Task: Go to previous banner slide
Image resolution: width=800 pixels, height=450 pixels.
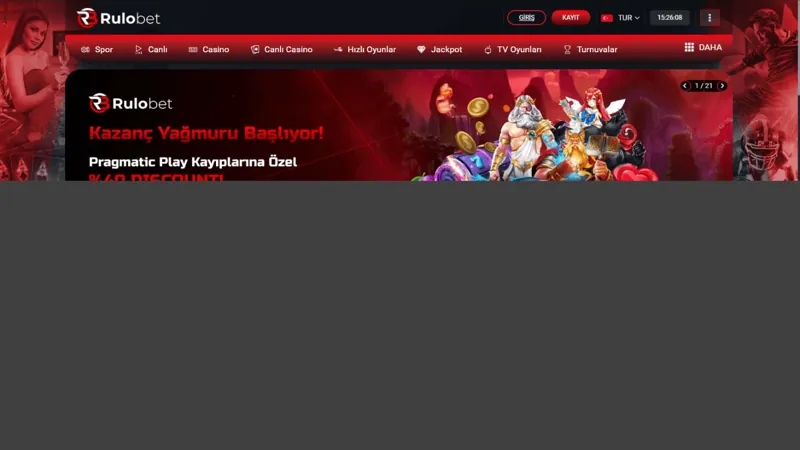Action: pyautogui.click(x=685, y=86)
